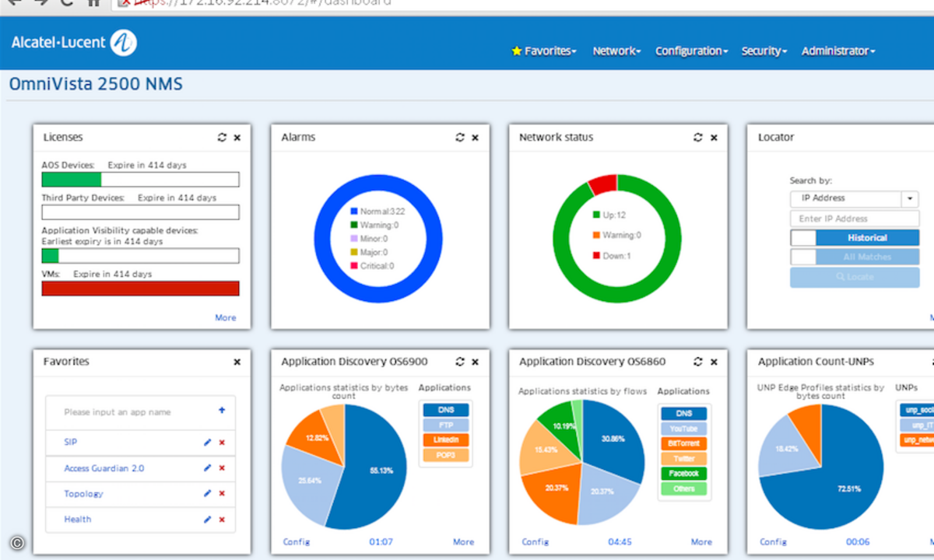Toggle the All Matches switch
This screenshot has height=560, width=934.
coord(855,257)
